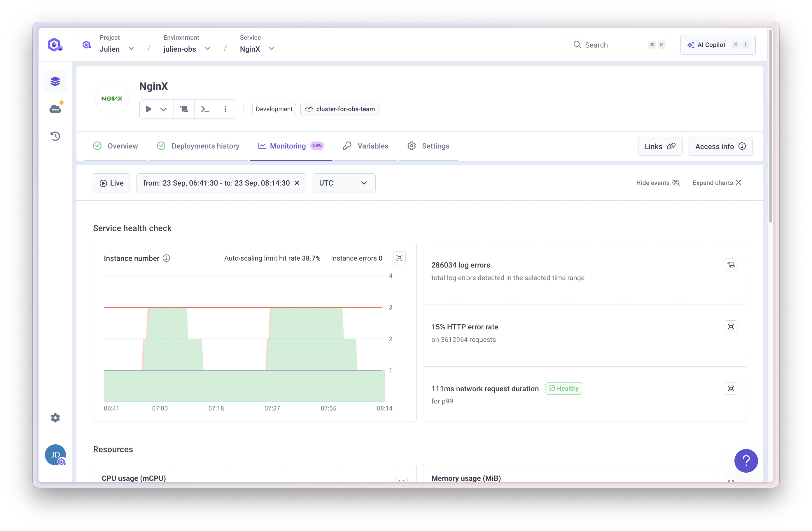Open the Links panel

[659, 146]
